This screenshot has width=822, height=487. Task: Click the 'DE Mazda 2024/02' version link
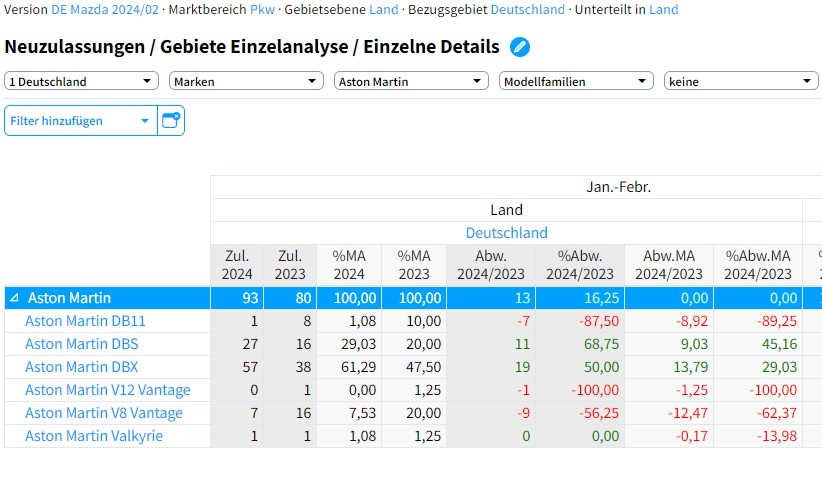(105, 9)
